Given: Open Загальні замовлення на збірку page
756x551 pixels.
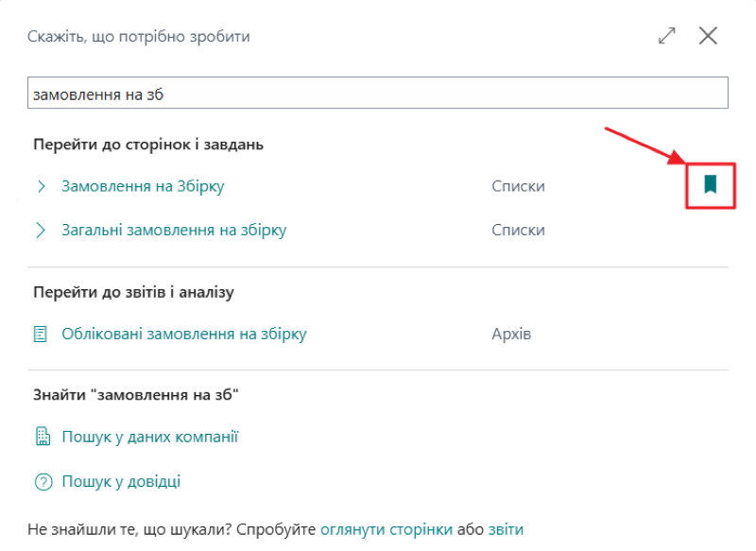Looking at the screenshot, I should 174,230.
